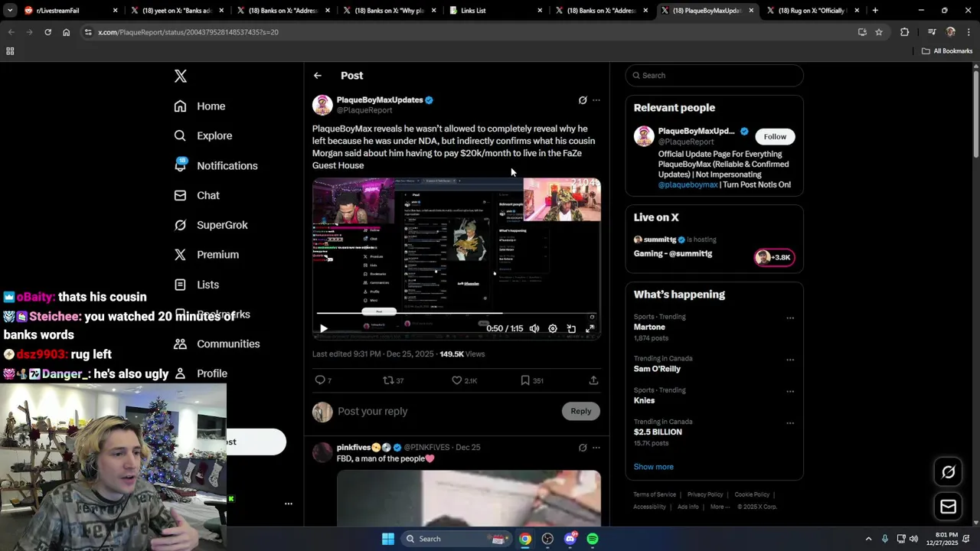This screenshot has height=551, width=980.
Task: Open more options for Knies trend
Action: pyautogui.click(x=790, y=391)
